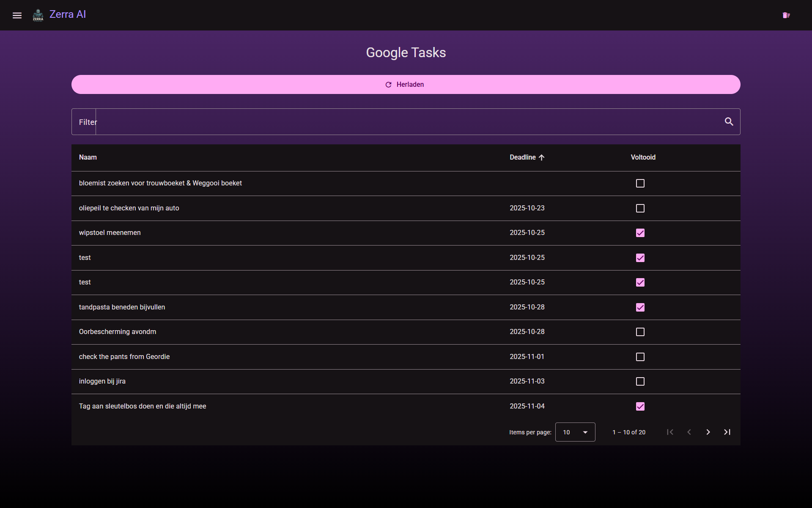Check the bloemist zoeken voor trouwboeket task
812x508 pixels.
click(x=640, y=183)
